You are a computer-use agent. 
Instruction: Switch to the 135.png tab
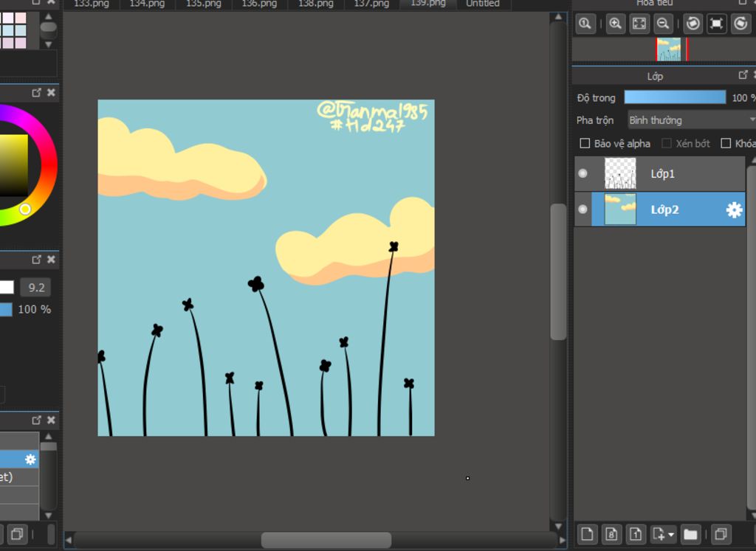click(x=204, y=4)
